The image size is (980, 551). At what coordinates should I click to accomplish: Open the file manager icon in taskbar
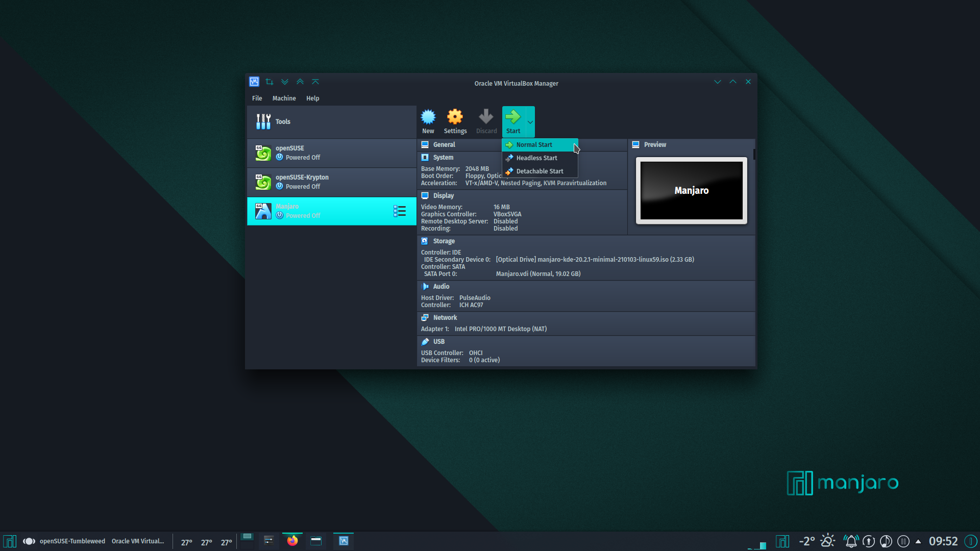click(x=316, y=541)
